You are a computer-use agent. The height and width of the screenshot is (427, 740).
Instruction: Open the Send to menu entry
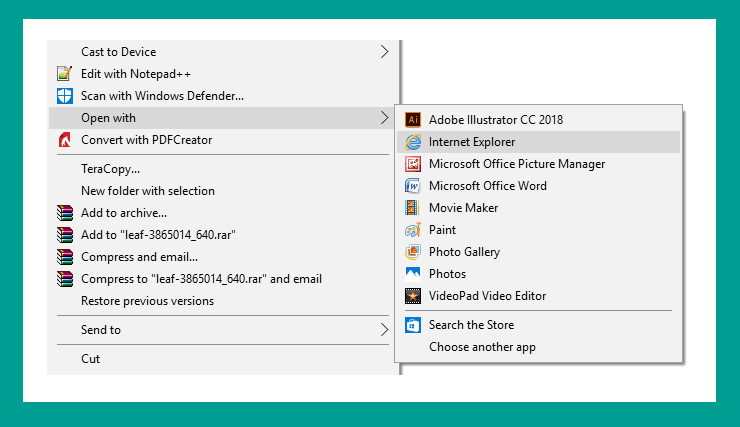pos(224,329)
